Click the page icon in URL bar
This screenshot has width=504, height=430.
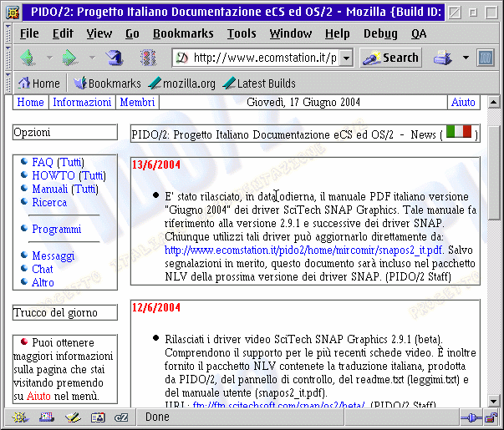(x=181, y=58)
